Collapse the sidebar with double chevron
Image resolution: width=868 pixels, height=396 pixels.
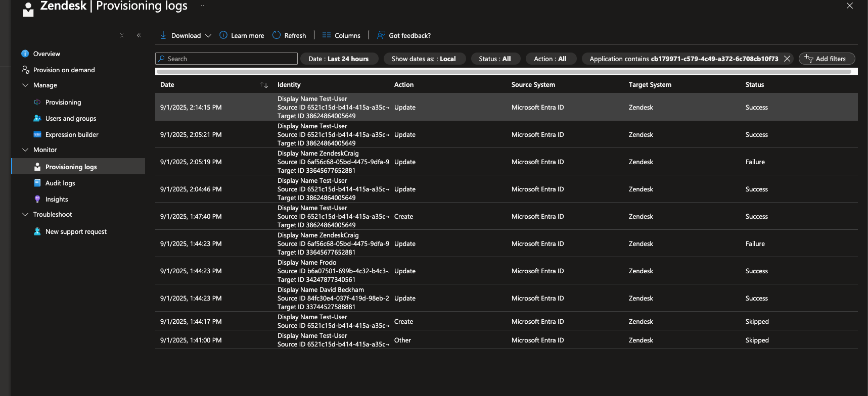tap(139, 35)
